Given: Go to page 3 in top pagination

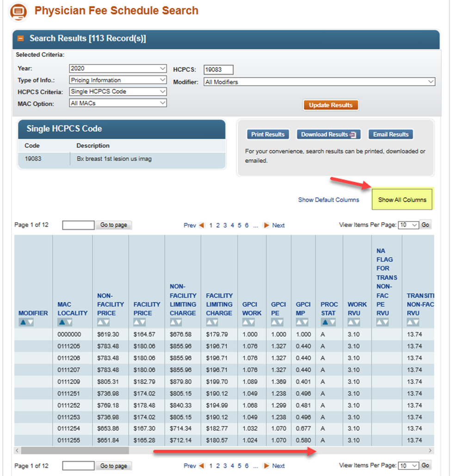Looking at the screenshot, I should tap(225, 226).
